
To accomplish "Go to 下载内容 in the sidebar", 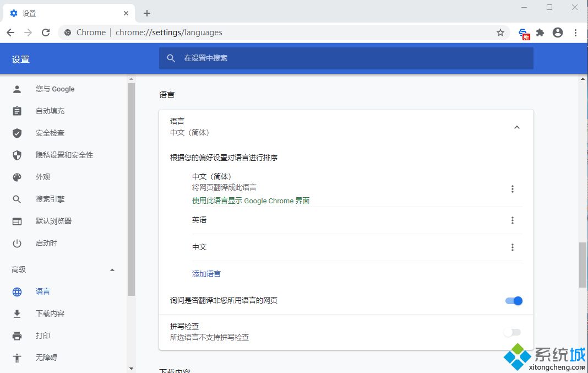I will click(50, 313).
